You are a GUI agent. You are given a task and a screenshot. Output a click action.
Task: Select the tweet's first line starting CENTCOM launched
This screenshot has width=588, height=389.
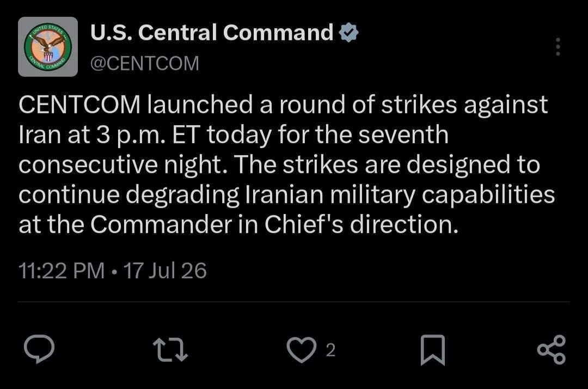283,105
